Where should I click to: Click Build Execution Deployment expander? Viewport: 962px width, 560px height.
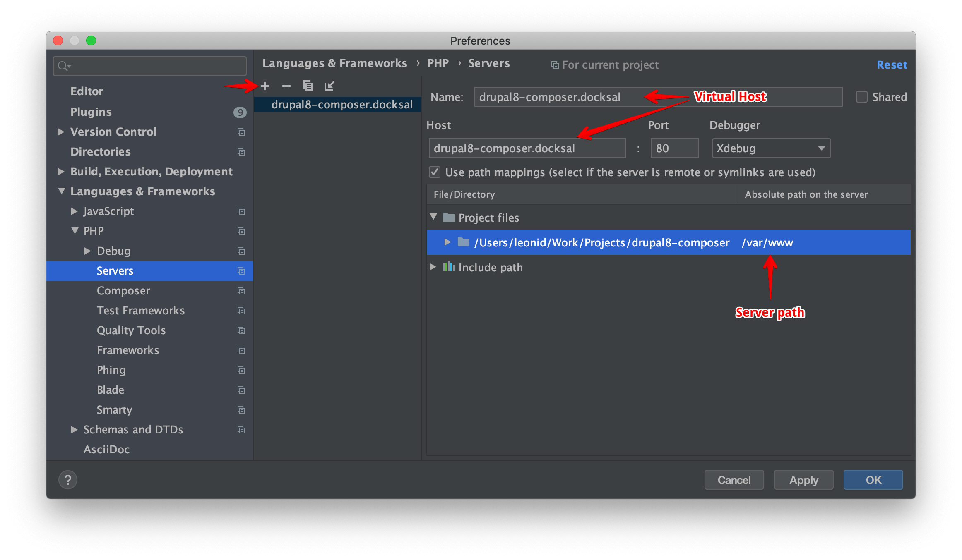(x=62, y=172)
